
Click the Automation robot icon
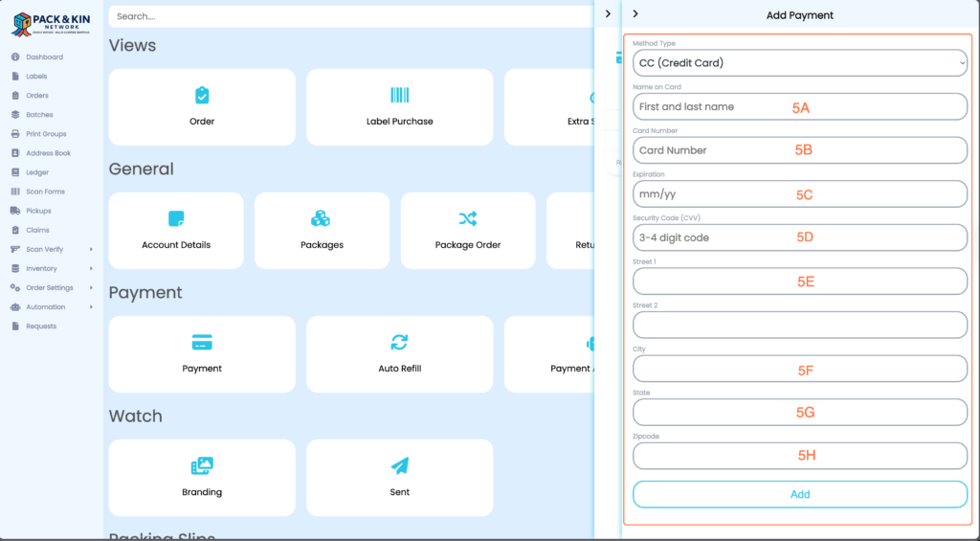pos(15,307)
